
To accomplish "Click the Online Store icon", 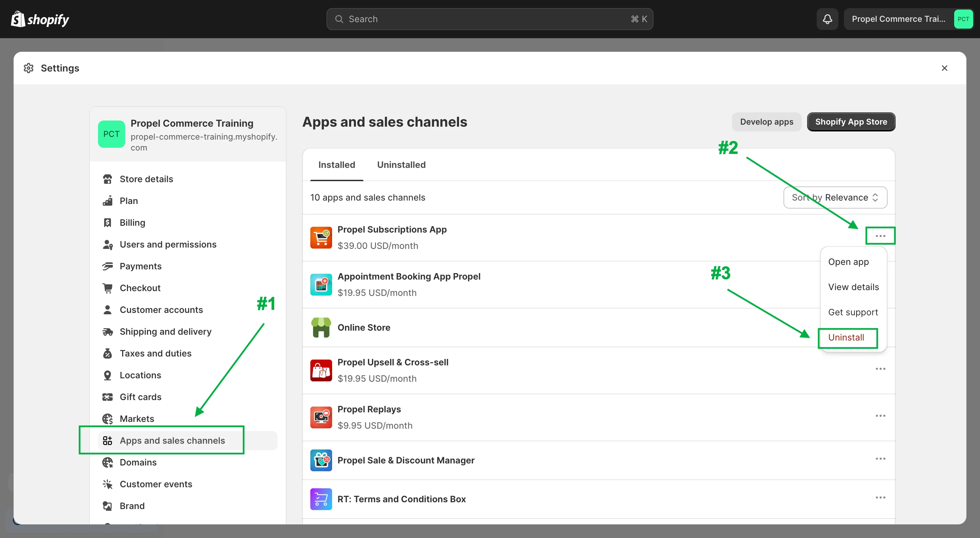I will pyautogui.click(x=321, y=328).
